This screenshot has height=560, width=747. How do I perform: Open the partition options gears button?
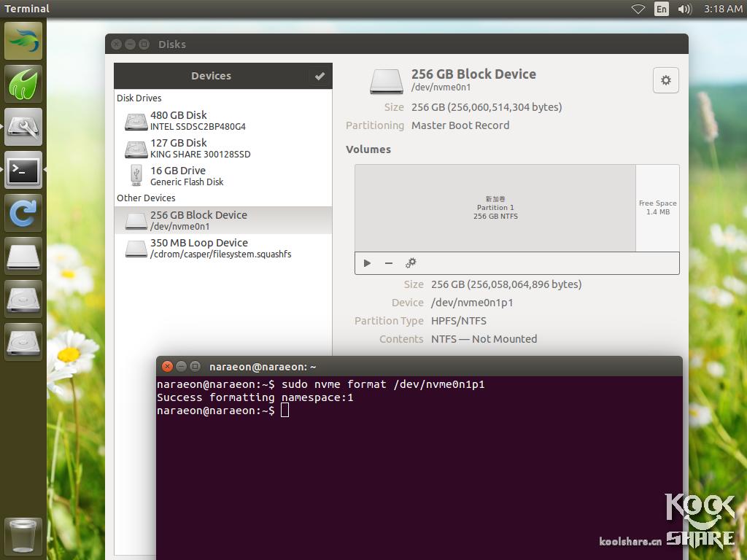coord(411,262)
